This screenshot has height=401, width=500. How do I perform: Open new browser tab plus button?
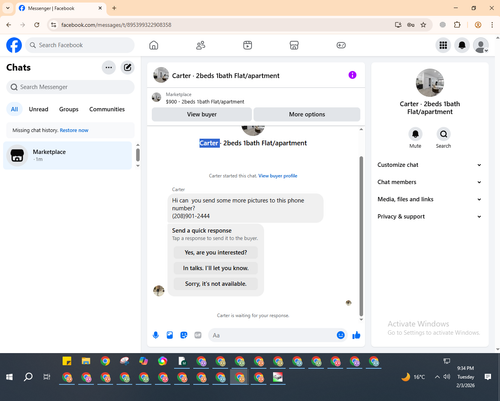tap(114, 8)
